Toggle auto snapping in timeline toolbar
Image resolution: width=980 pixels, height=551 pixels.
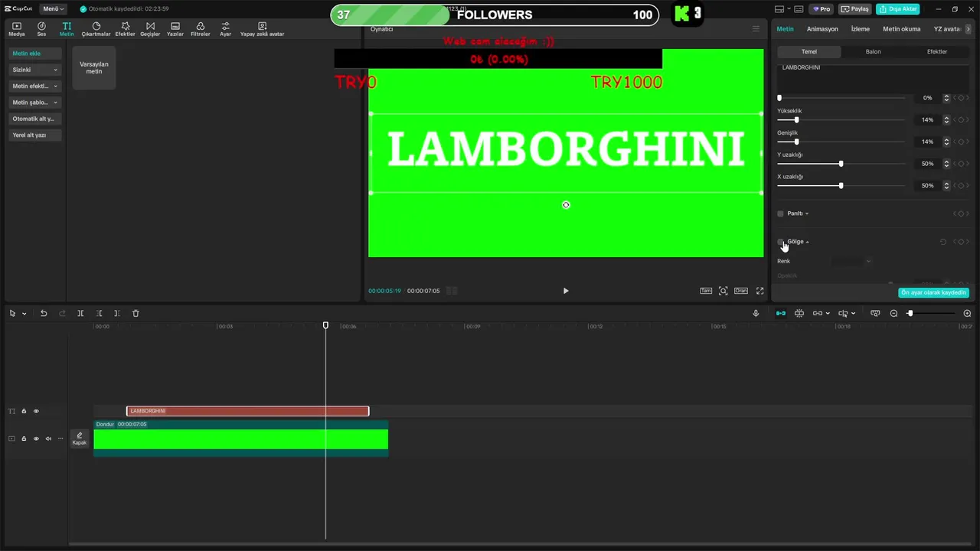799,313
